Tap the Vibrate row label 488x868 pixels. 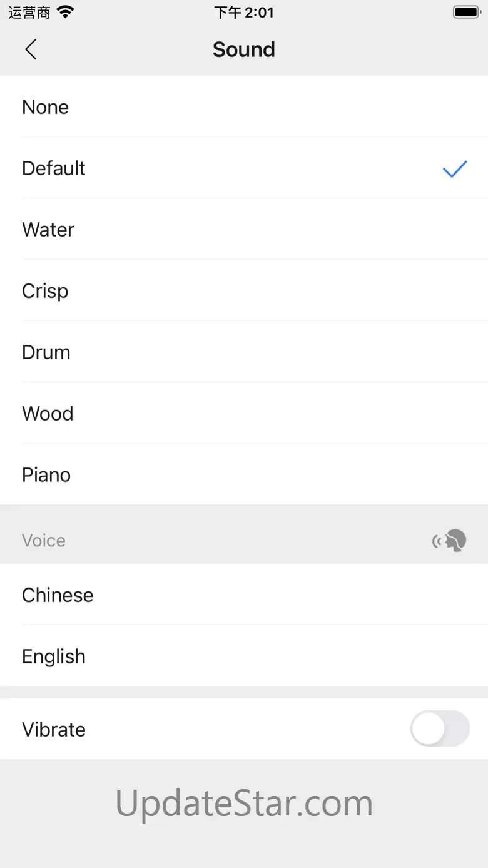pos(54,730)
